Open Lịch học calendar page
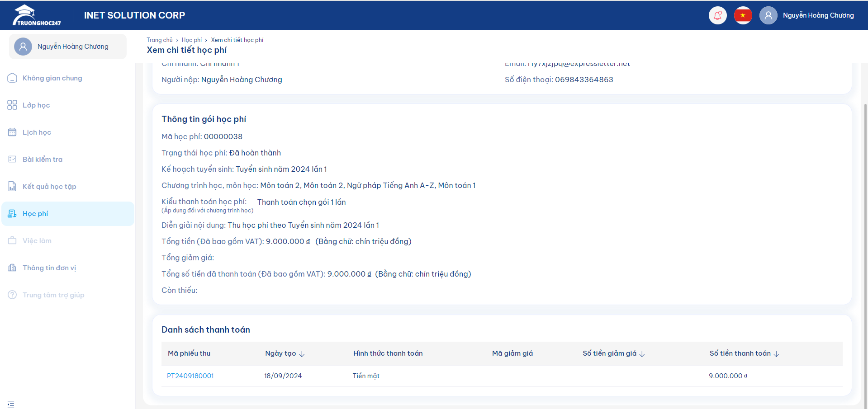The height and width of the screenshot is (409, 868). (x=37, y=132)
